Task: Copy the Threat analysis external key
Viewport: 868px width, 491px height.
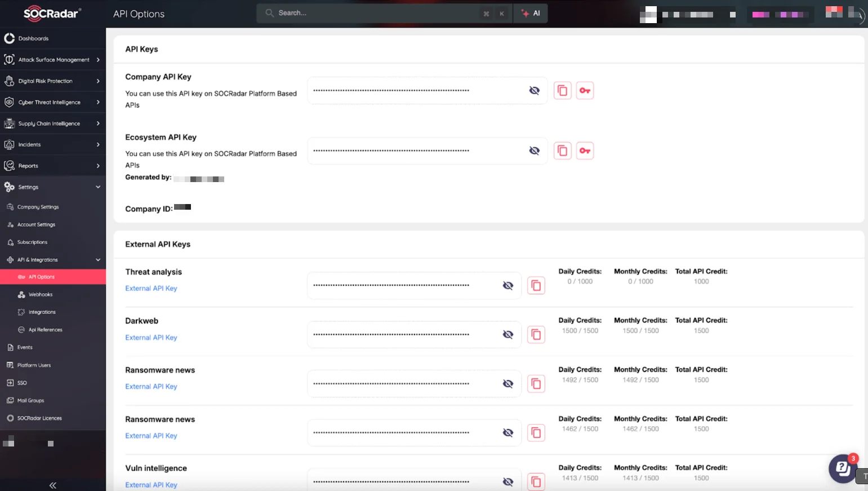Action: point(536,285)
